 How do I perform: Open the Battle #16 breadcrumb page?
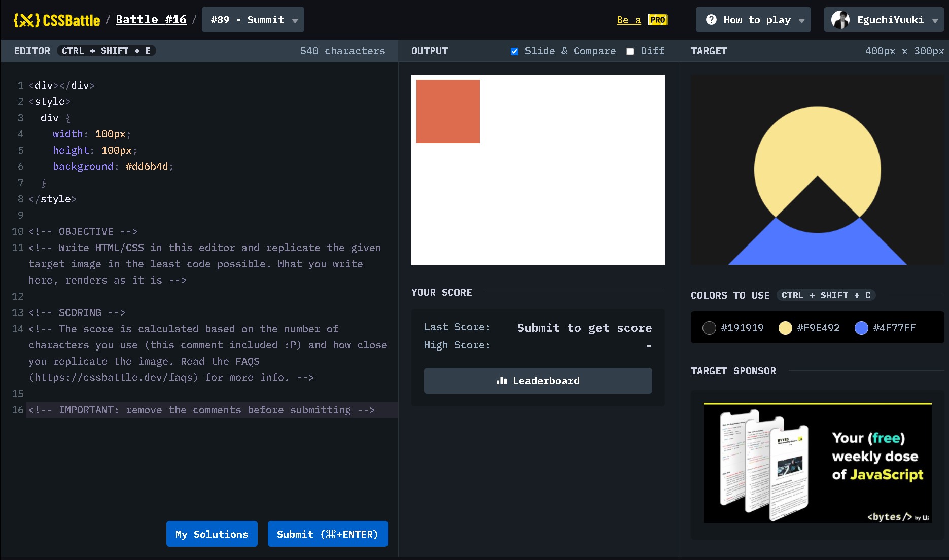(x=151, y=19)
